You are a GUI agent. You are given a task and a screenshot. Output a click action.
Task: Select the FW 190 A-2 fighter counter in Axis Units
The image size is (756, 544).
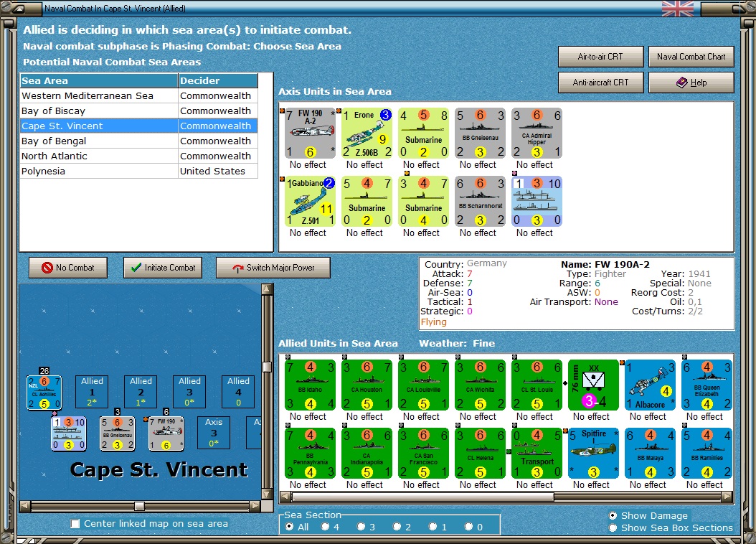(x=310, y=133)
